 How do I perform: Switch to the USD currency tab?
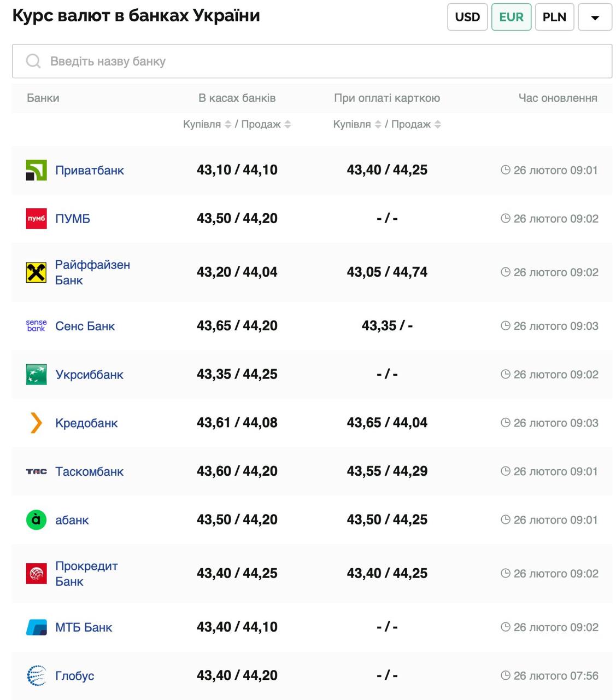pos(467,17)
